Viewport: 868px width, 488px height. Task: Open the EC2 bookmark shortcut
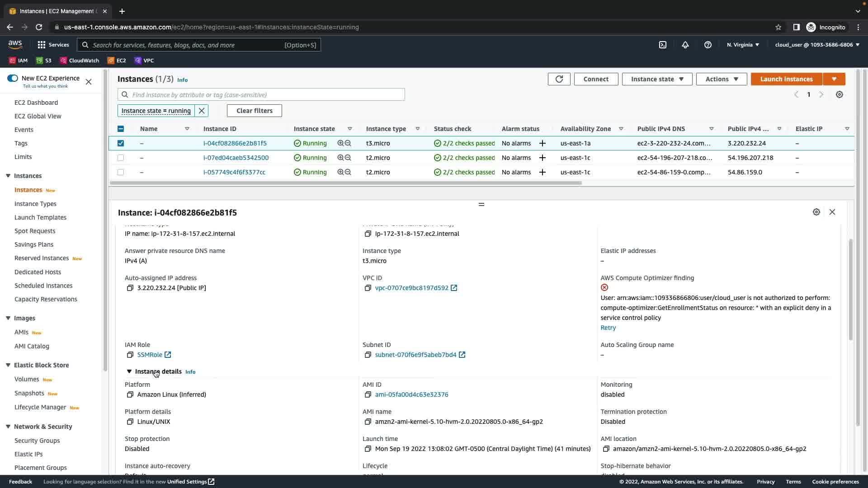(x=117, y=61)
